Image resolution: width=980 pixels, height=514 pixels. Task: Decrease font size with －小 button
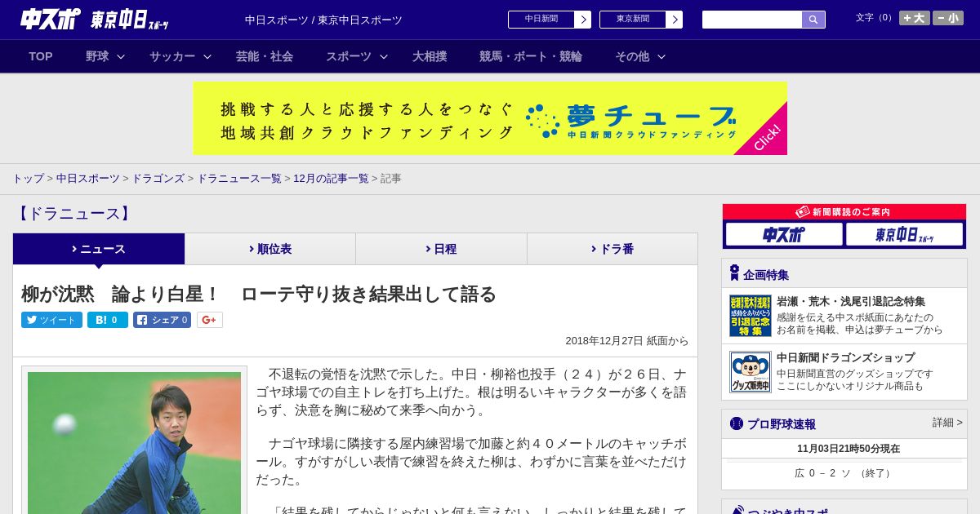[948, 18]
